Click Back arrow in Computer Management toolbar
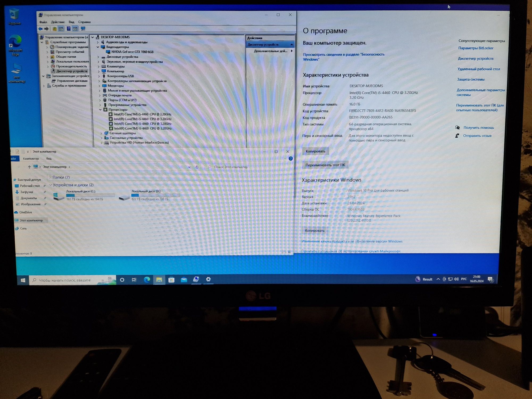This screenshot has height=399, width=532. click(40, 29)
